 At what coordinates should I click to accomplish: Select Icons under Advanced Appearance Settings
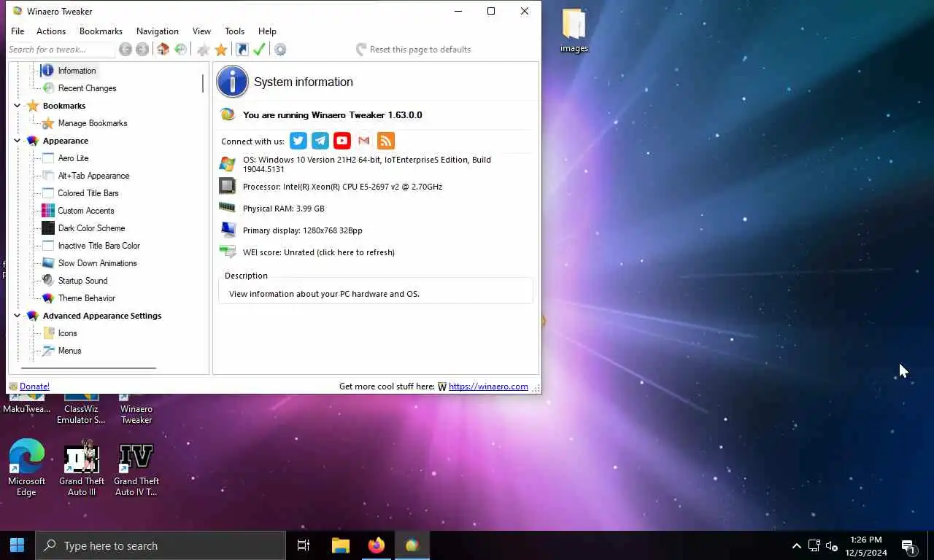[x=67, y=333]
